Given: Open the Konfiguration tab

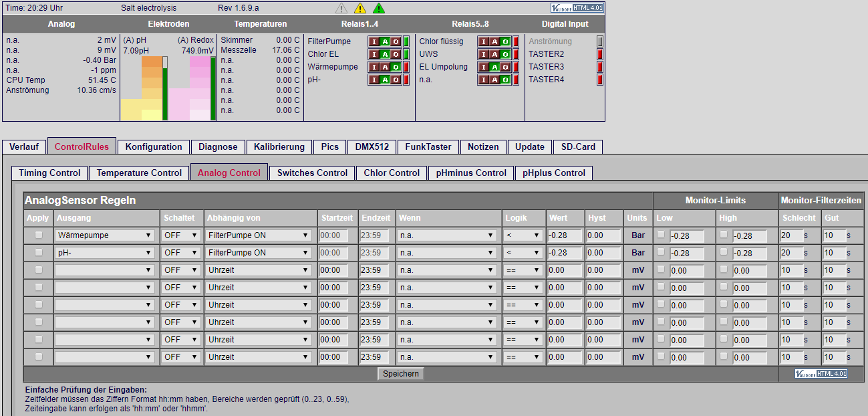Looking at the screenshot, I should 154,146.
